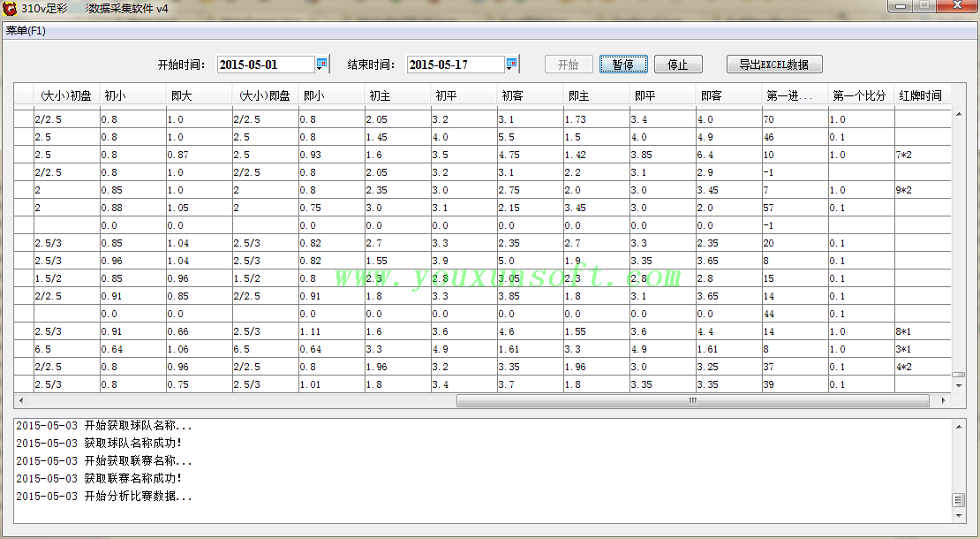Click the 即客 column header
The height and width of the screenshot is (539, 980).
tap(729, 95)
